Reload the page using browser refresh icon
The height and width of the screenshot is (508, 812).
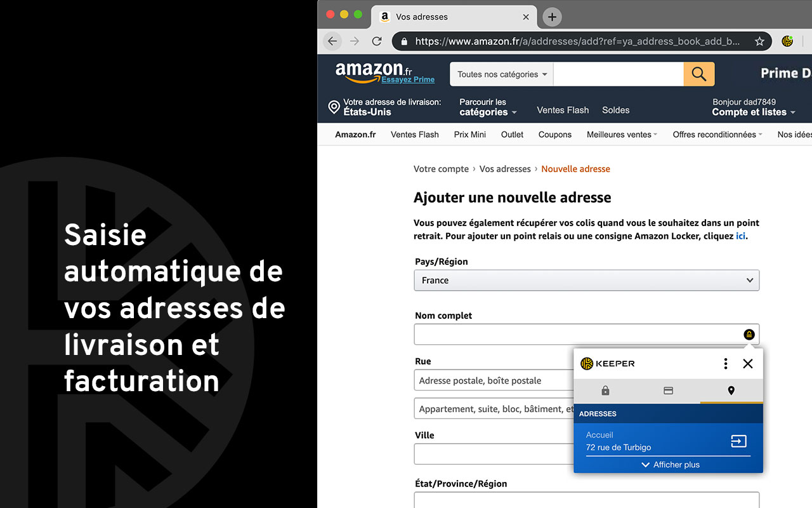tap(377, 41)
